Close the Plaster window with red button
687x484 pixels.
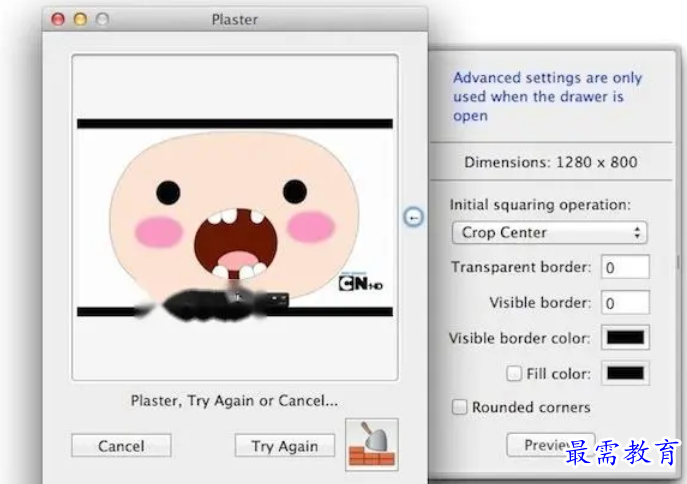(58, 19)
